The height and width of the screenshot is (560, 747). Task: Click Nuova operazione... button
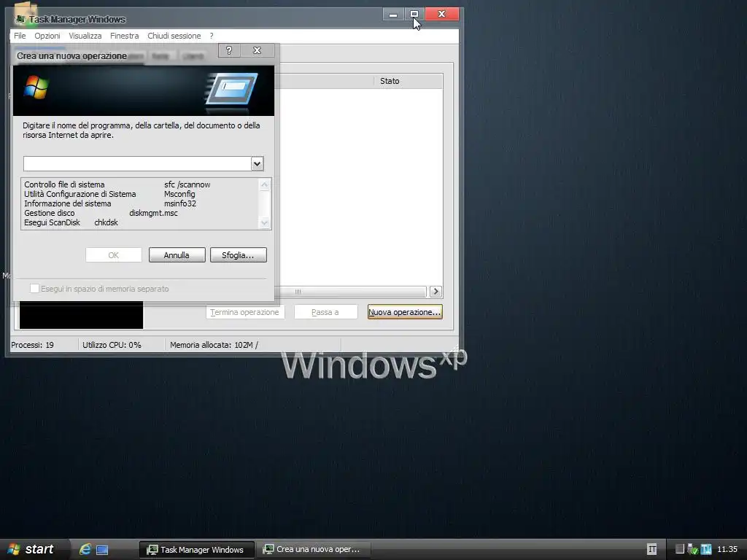(x=405, y=312)
